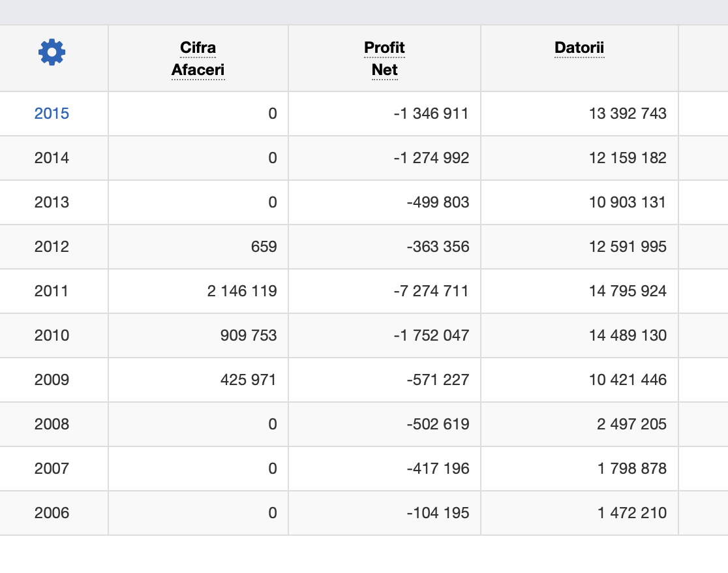Click the Profit Net column header

[x=384, y=59]
